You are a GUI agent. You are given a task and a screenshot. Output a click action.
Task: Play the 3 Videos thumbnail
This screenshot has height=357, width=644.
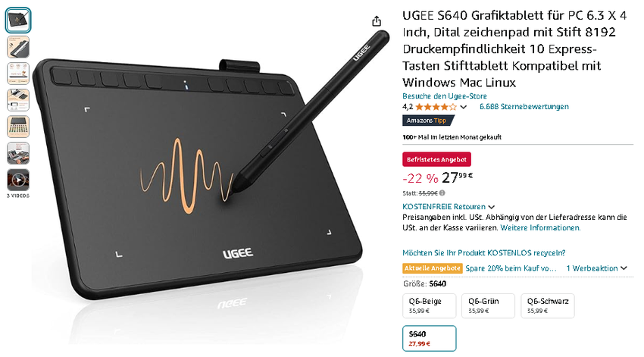(18, 180)
